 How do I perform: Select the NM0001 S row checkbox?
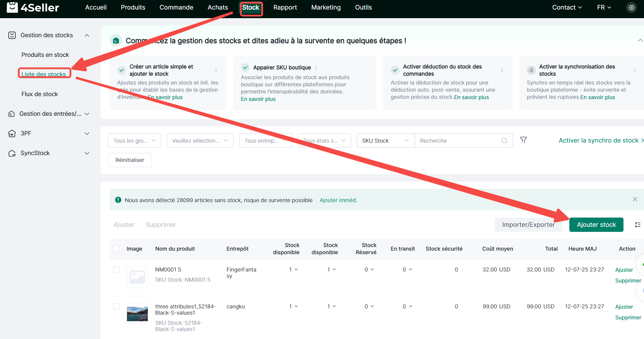117,270
